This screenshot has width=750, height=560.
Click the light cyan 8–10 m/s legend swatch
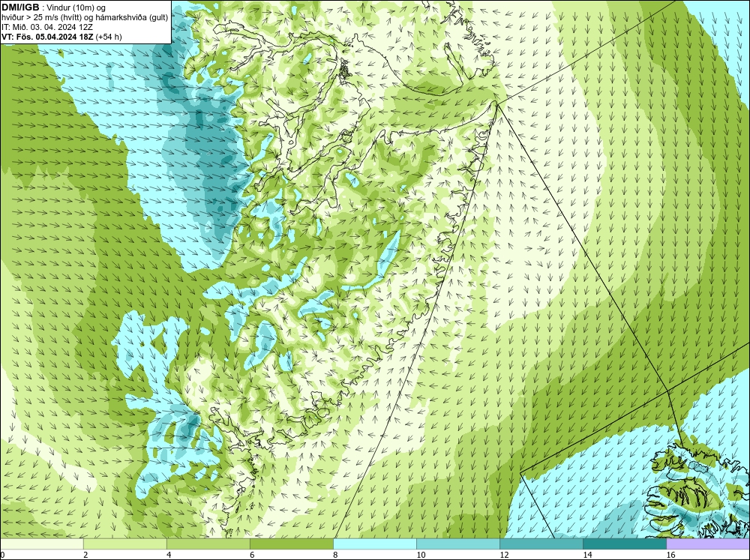coord(374,544)
